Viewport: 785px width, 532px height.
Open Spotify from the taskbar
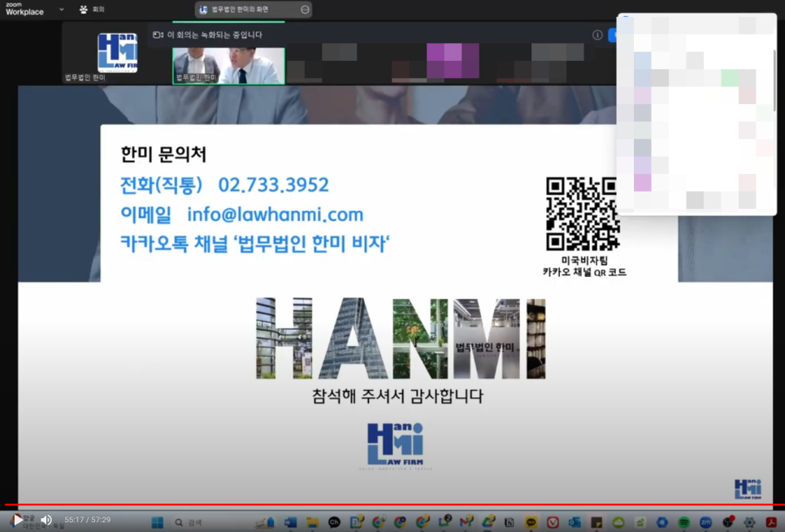(684, 522)
